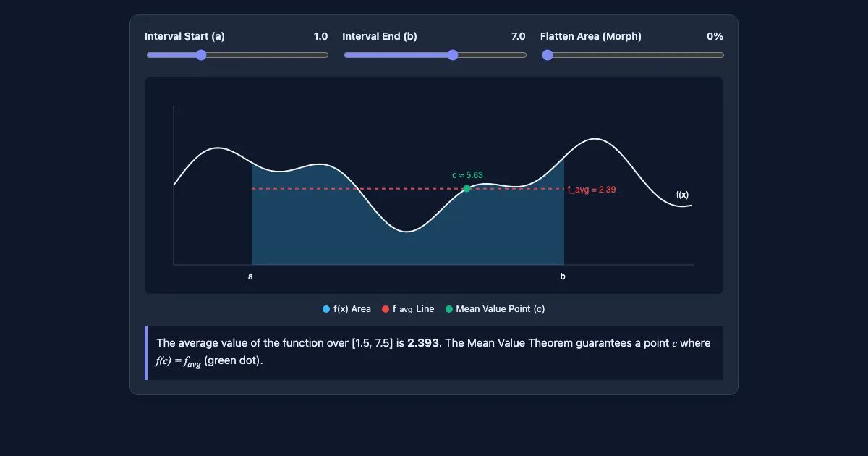
Task: Click the 'a' axis label
Action: (x=251, y=276)
